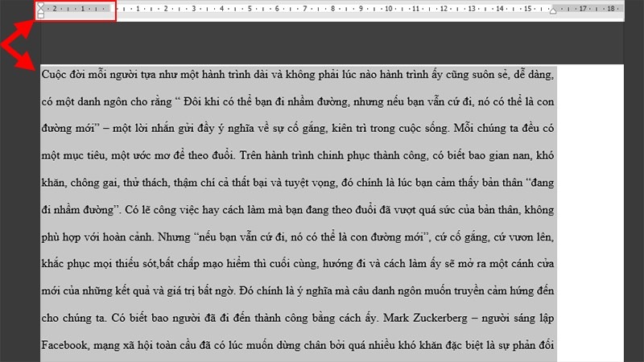Place cursor on the name "Mark Zuckerberg"

pos(425,318)
